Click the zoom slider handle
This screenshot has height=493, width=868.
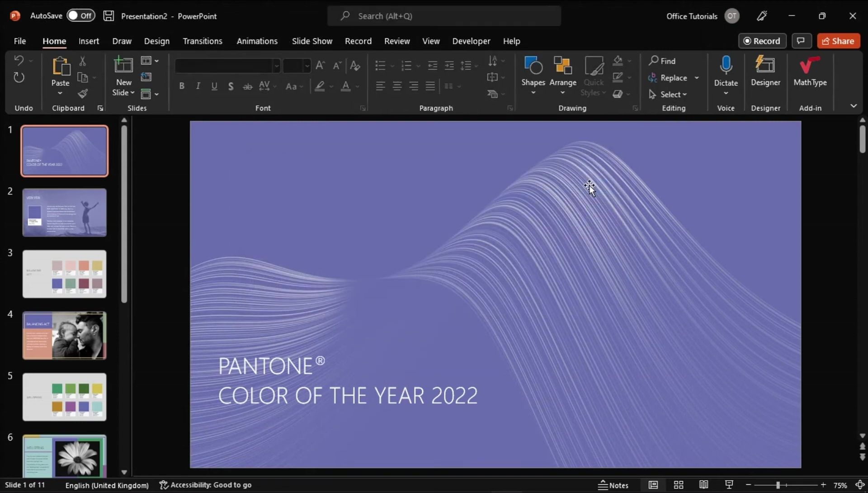point(778,485)
